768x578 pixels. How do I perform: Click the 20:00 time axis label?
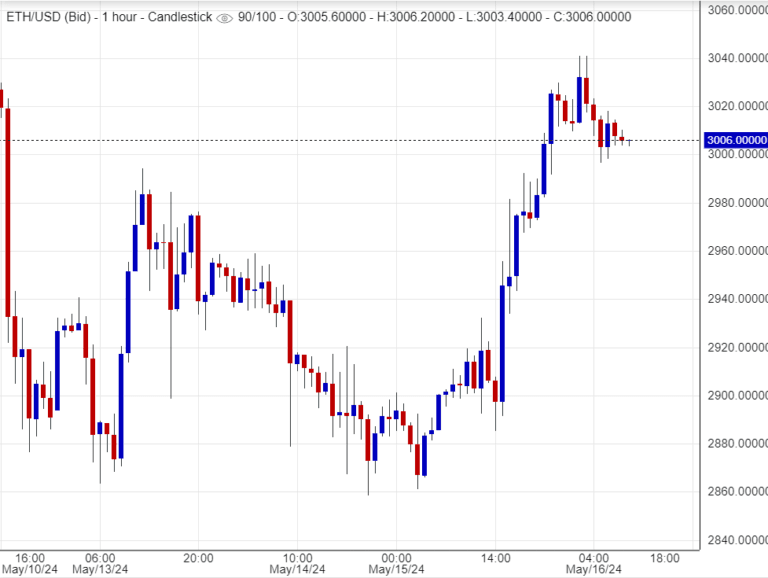(x=198, y=557)
